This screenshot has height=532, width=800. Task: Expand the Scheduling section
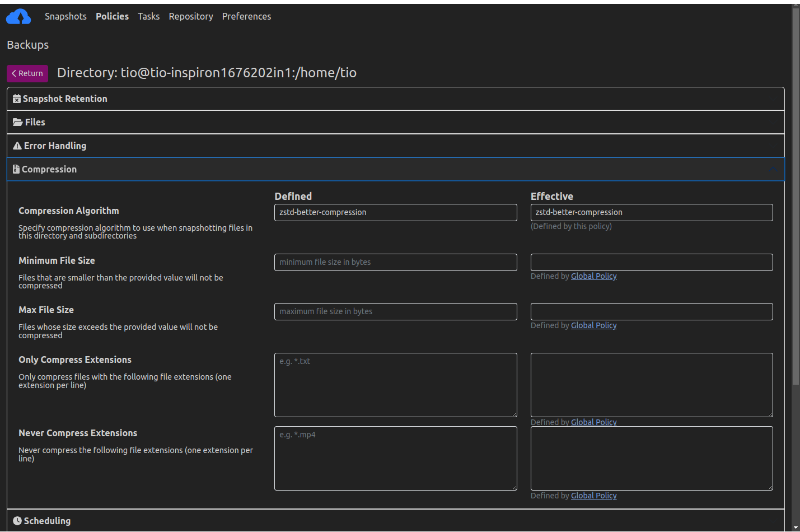click(396, 521)
